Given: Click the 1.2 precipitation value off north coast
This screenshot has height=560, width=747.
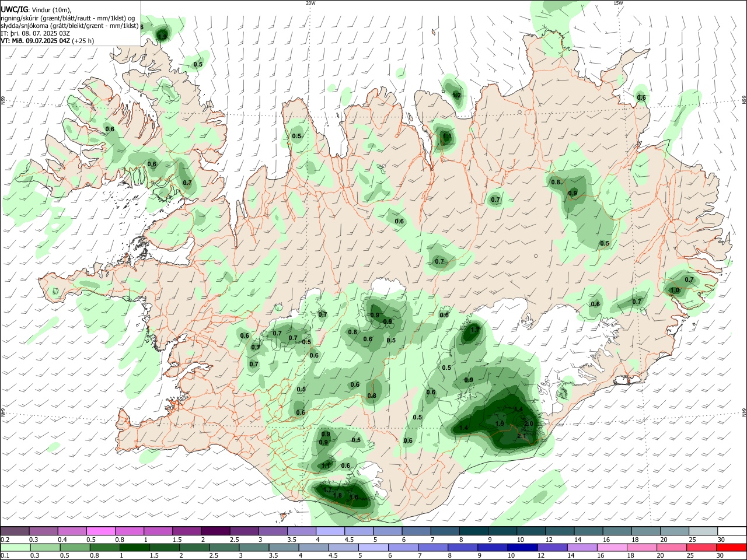Looking at the screenshot, I should point(456,95).
